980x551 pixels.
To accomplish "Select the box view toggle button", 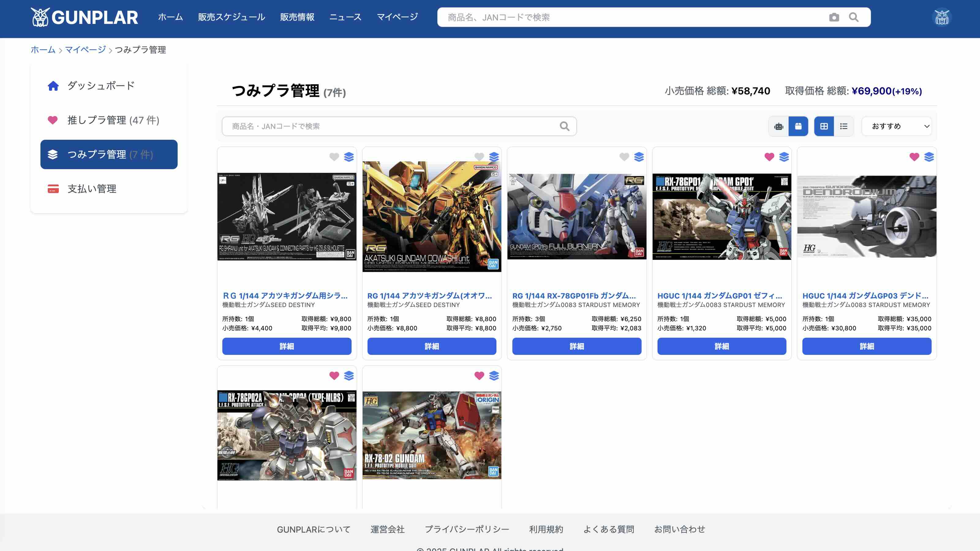I will click(798, 126).
